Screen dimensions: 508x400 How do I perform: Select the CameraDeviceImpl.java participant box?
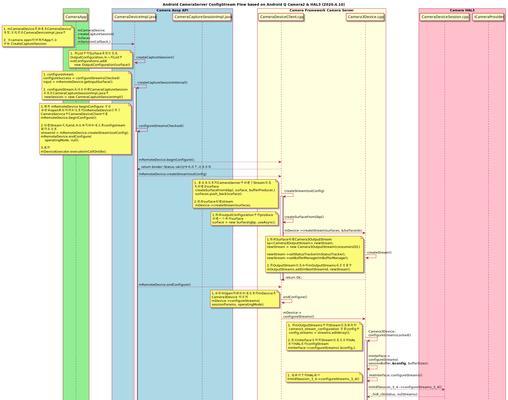pos(135,17)
